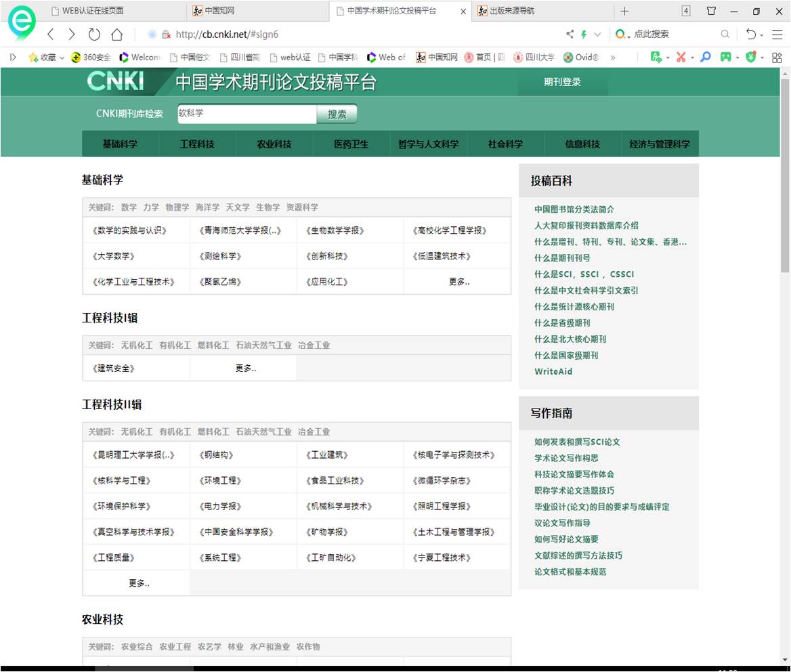Open the 《建筑安全》 journal link
The width and height of the screenshot is (791, 672).
[x=114, y=369]
